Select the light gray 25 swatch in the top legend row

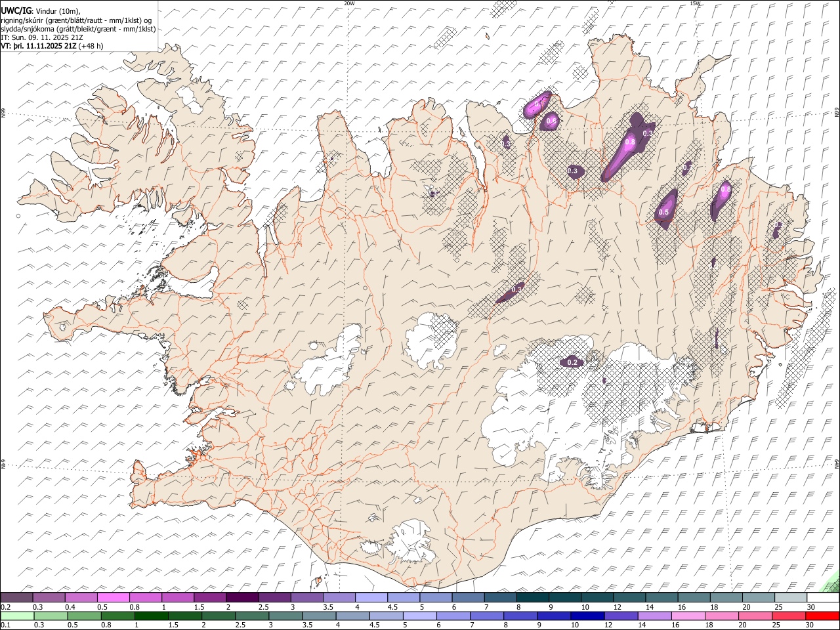click(790, 598)
